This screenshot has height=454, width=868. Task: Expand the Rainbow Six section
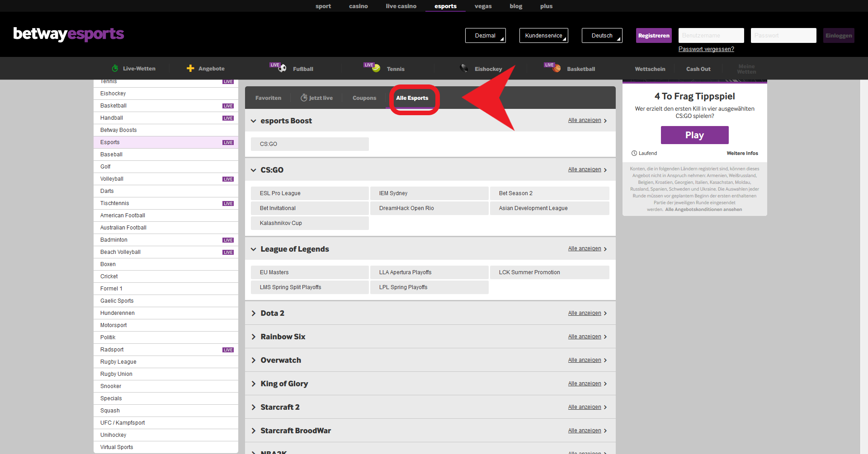coord(254,337)
